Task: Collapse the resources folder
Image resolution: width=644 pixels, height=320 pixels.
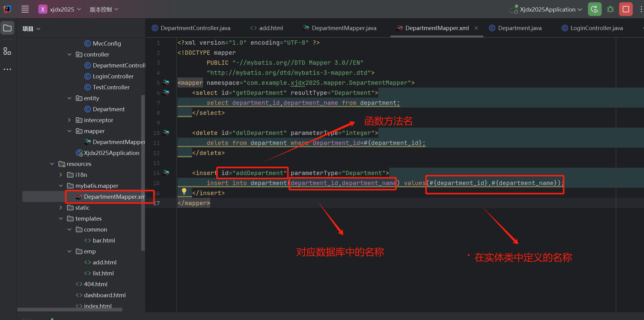Action: pos(52,164)
